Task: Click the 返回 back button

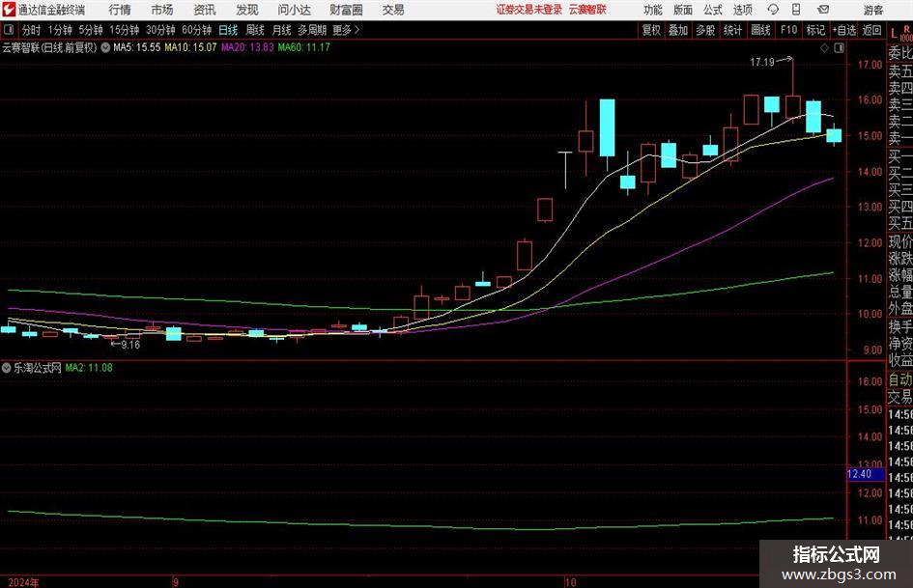Action: coord(871,30)
